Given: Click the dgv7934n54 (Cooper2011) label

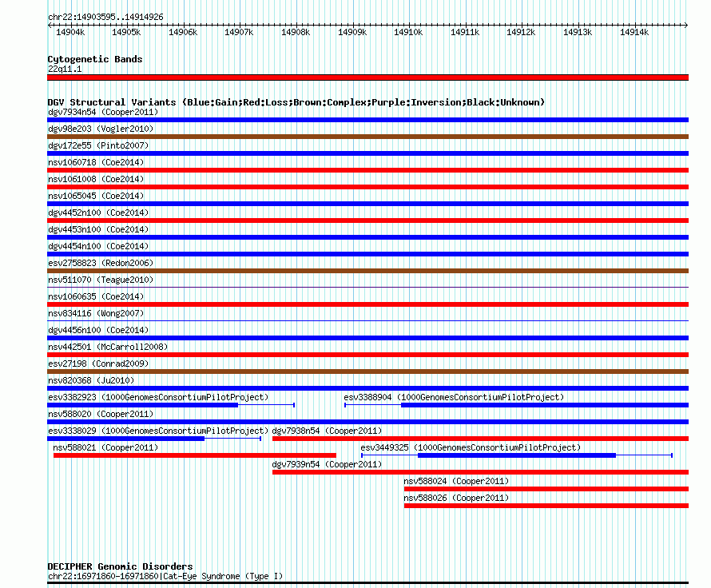Looking at the screenshot, I should click(x=103, y=112).
